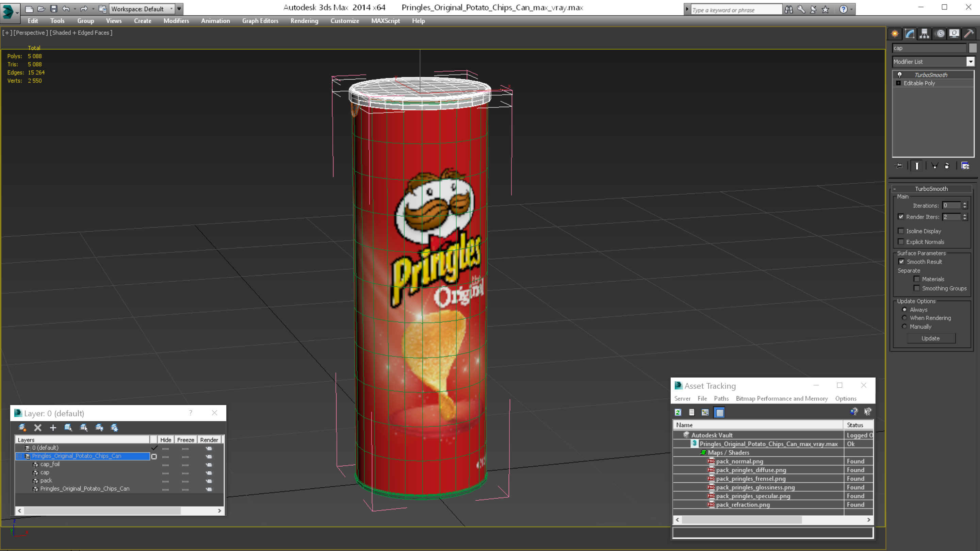Click Configure Modifier Sets icon
This screenshot has width=980, height=551.
(x=965, y=166)
